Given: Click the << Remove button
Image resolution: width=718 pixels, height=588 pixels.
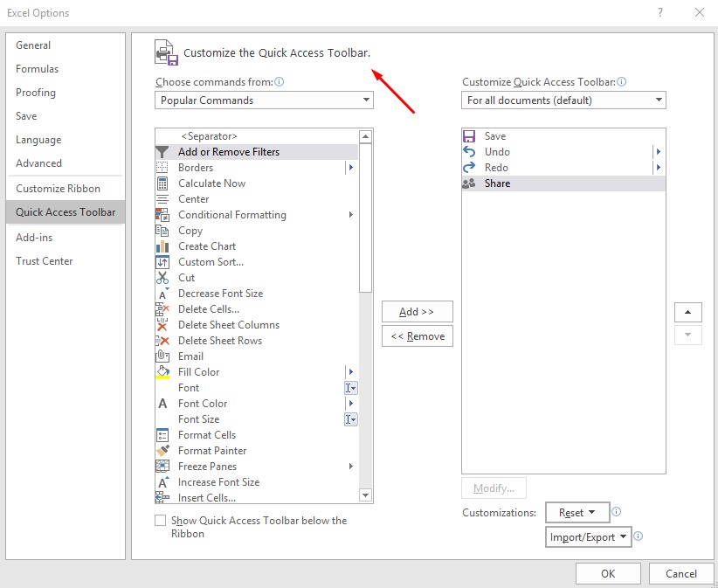Looking at the screenshot, I should pos(418,336).
